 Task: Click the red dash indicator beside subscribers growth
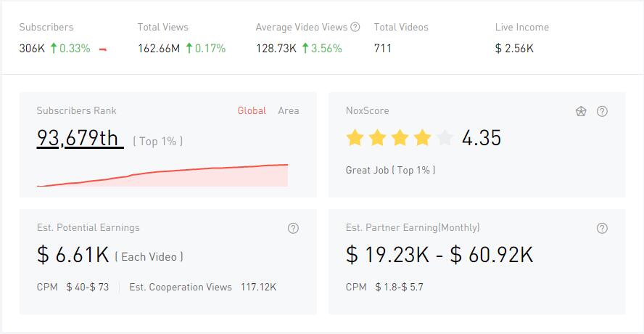[x=103, y=49]
